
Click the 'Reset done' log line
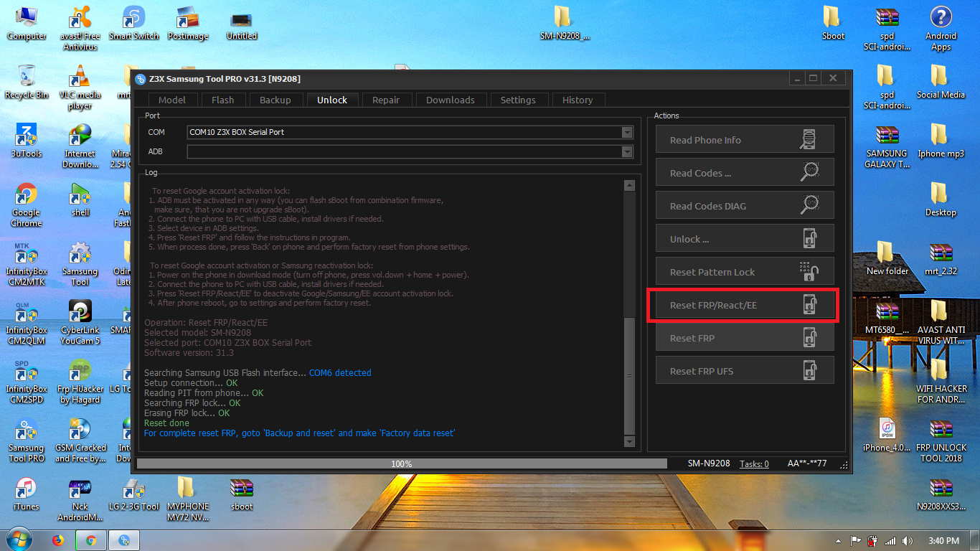pyautogui.click(x=166, y=423)
